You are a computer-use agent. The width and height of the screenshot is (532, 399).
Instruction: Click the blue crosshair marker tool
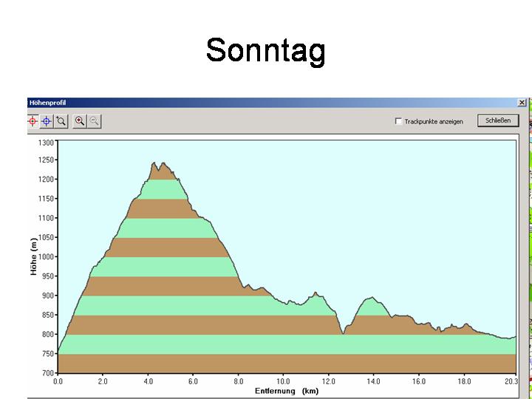point(47,121)
